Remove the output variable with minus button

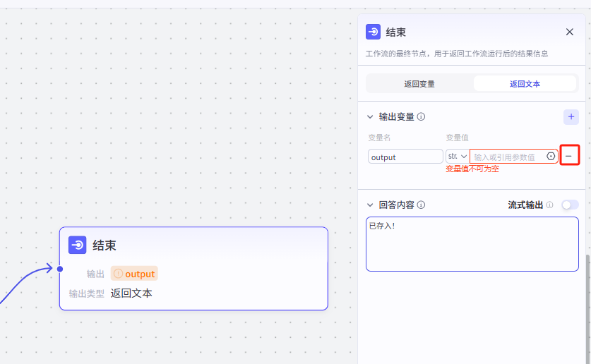point(569,156)
